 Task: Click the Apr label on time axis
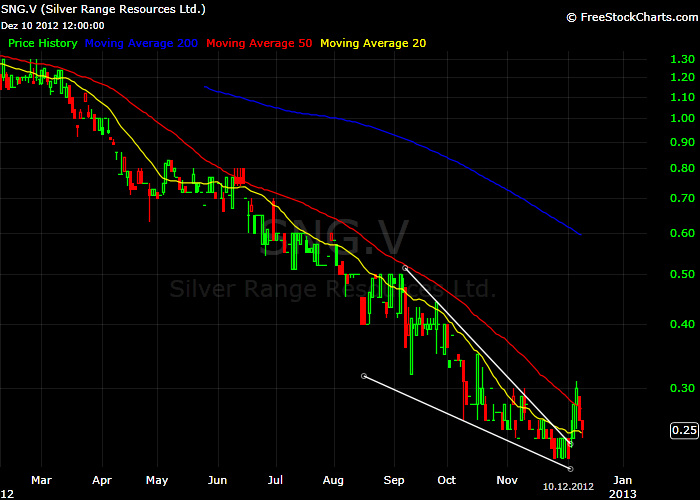coord(102,481)
